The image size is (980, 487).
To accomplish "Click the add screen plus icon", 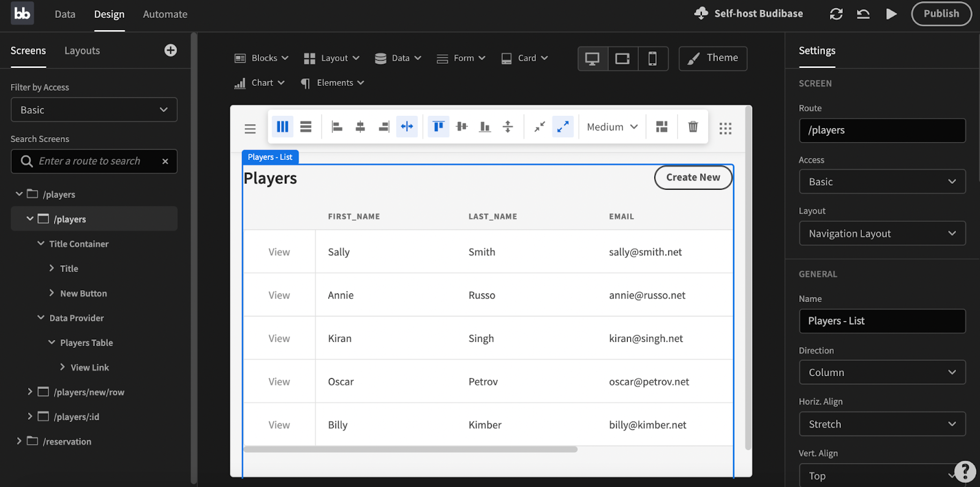I will coord(170,50).
